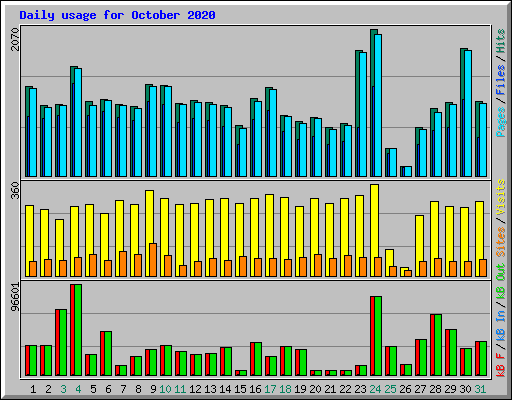Click green weekend day label 31
The height and width of the screenshot is (400, 512).
(480, 389)
